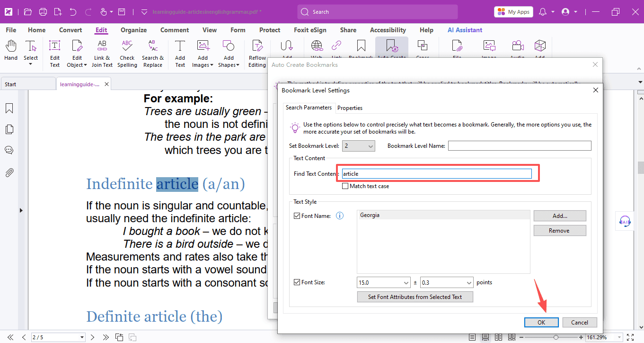This screenshot has height=343, width=644.
Task: Click Set Font Attributes from Selected Text
Action: [415, 297]
